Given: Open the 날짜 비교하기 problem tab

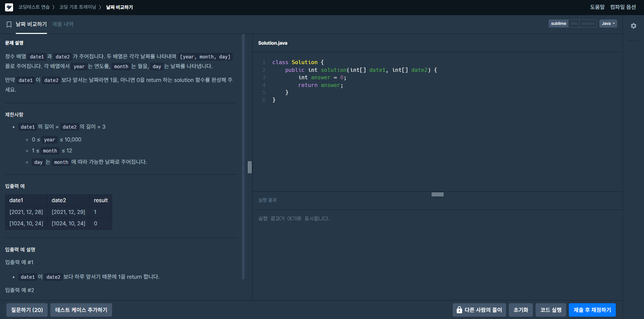Looking at the screenshot, I should click(31, 24).
